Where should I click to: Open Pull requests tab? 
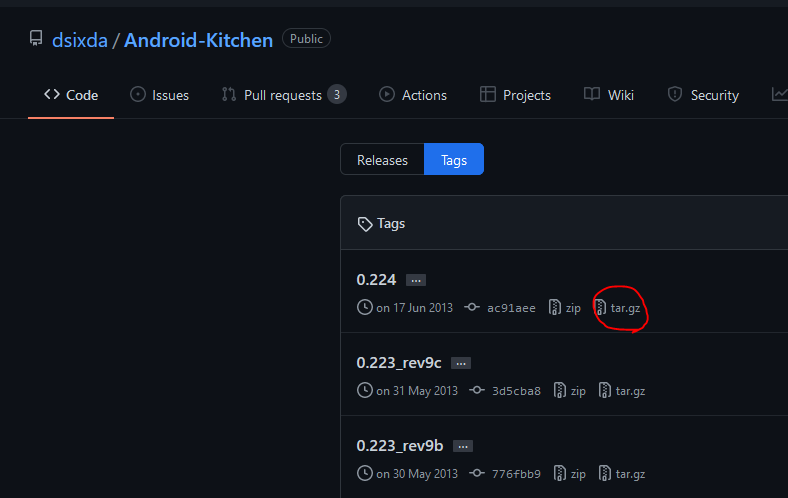(x=284, y=95)
